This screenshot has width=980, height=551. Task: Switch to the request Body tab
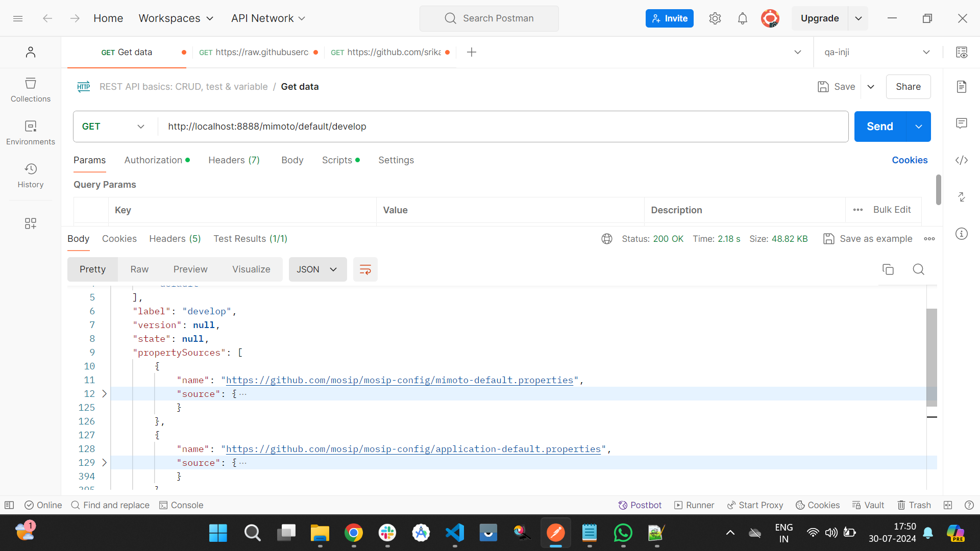coord(292,160)
